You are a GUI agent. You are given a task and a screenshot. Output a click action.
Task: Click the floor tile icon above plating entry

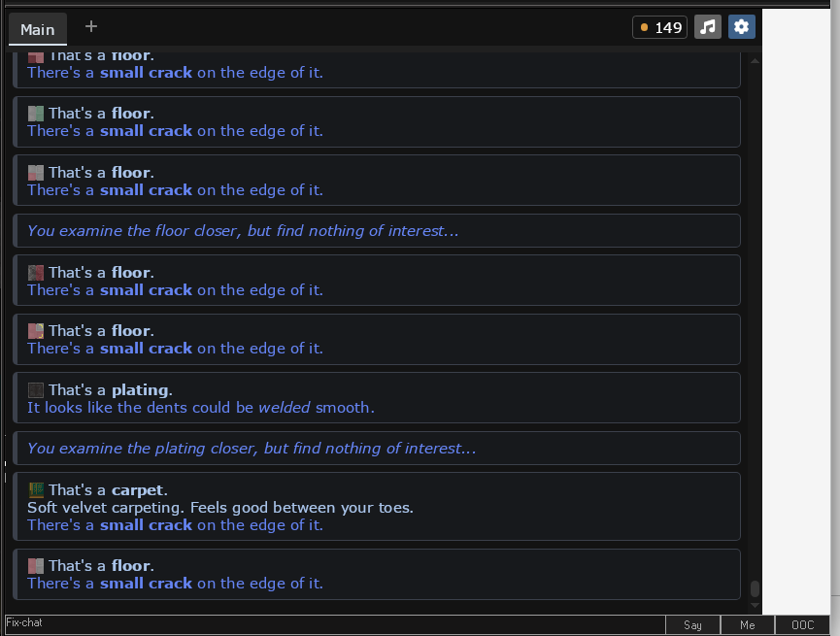pyautogui.click(x=36, y=330)
